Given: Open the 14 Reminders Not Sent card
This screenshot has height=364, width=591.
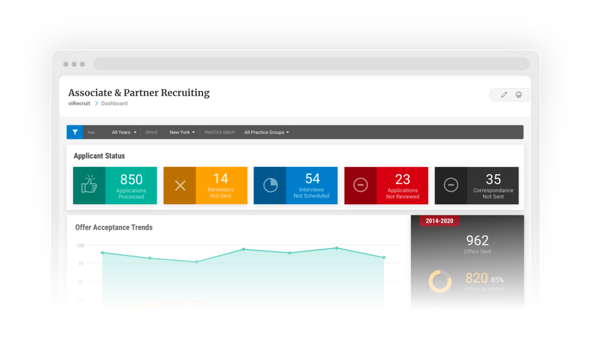Looking at the screenshot, I should click(205, 185).
